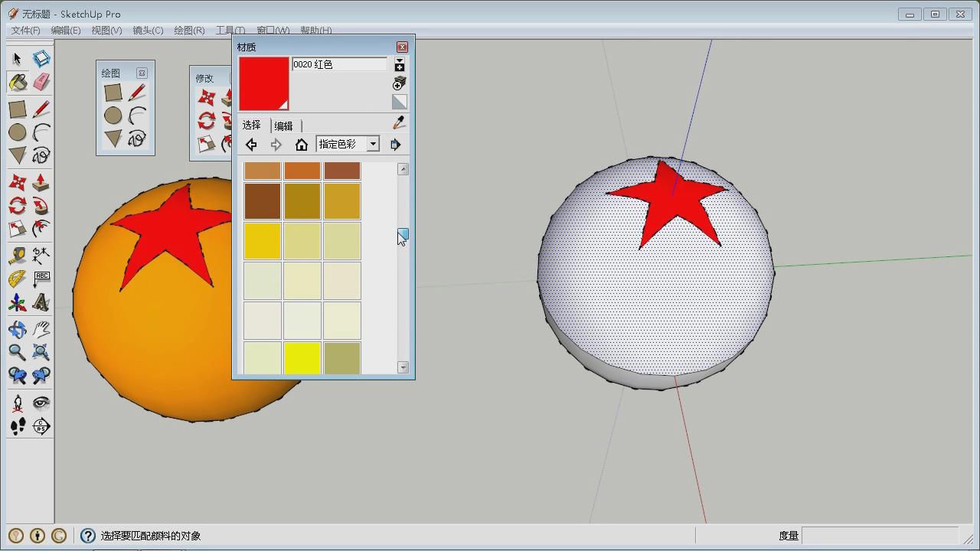This screenshot has height=551, width=980.
Task: Select the Look Around eye tool
Action: [x=41, y=403]
